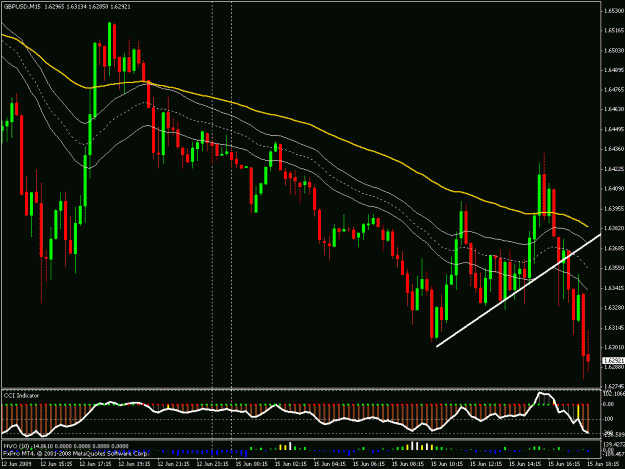This screenshot has height=469, width=625.
Task: Click the 15 Jun 10:15 time label
Action: click(x=447, y=464)
